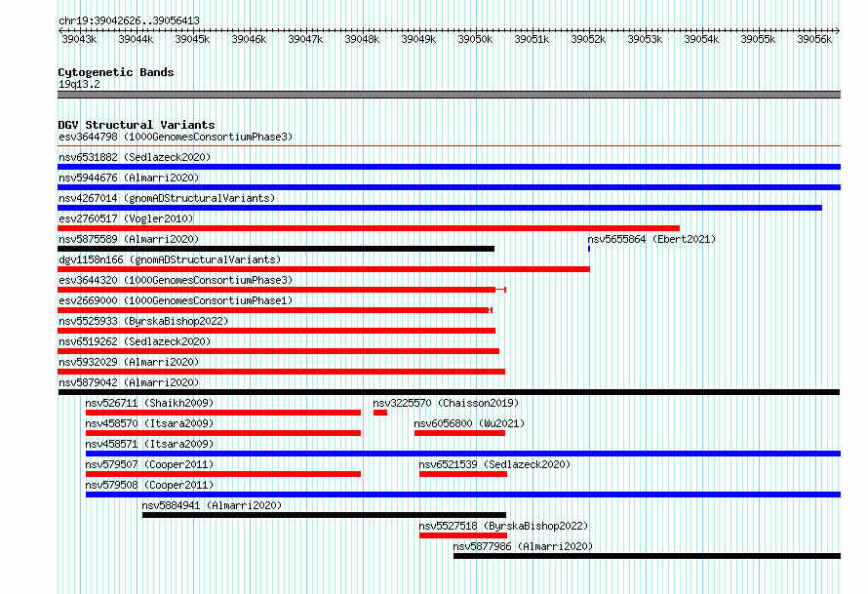Viewport: 868px width, 594px height.
Task: Click the Cytogenetic Bands track title
Action: point(116,72)
